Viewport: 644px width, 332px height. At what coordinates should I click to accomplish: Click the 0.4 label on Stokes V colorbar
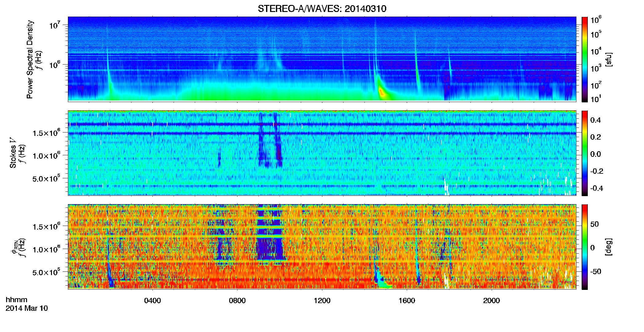click(x=595, y=120)
